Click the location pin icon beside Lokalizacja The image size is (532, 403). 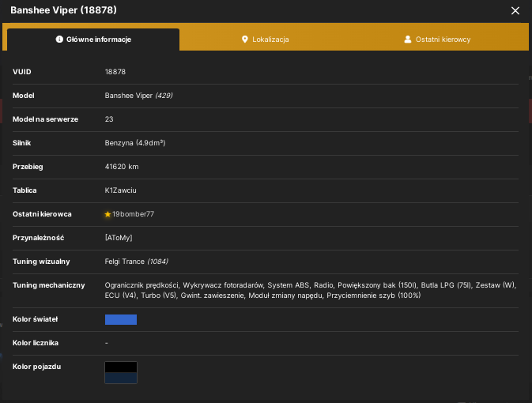[244, 40]
